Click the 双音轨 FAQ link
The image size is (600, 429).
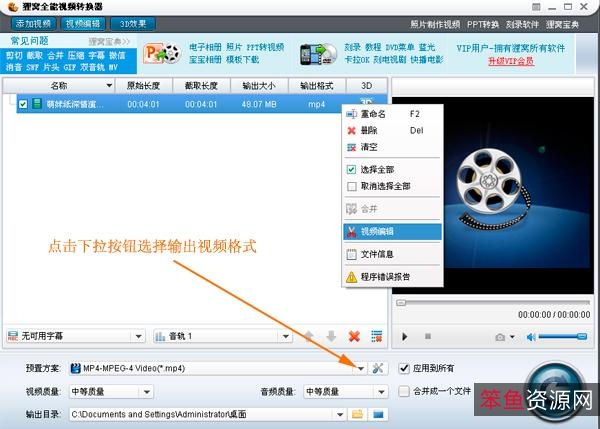point(92,67)
